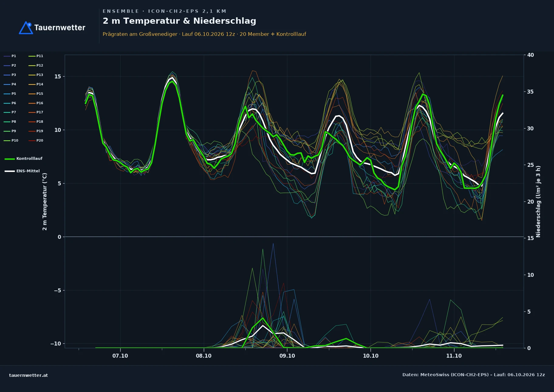
Task: Click the Kontrolllauf legend entry
Action: pos(24,159)
